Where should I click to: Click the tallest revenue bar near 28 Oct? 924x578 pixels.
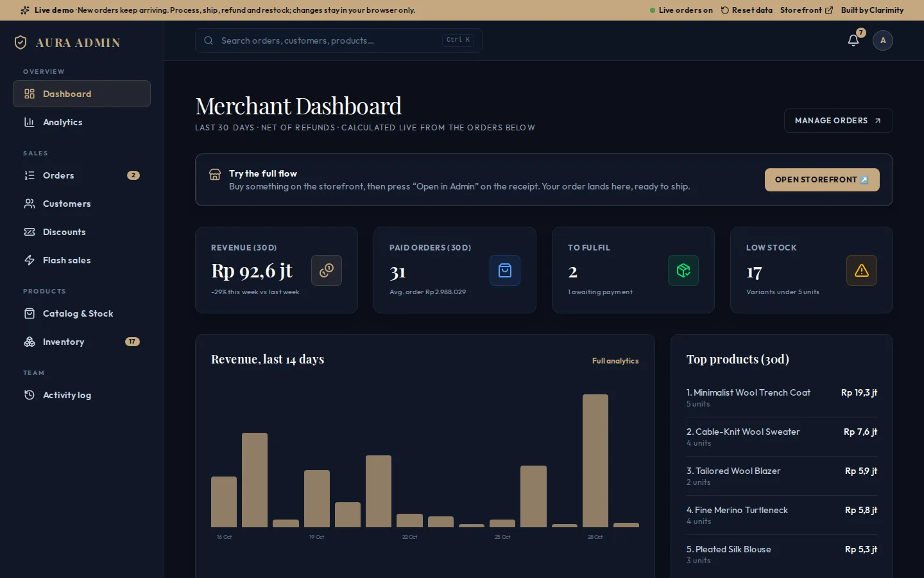pos(595,460)
